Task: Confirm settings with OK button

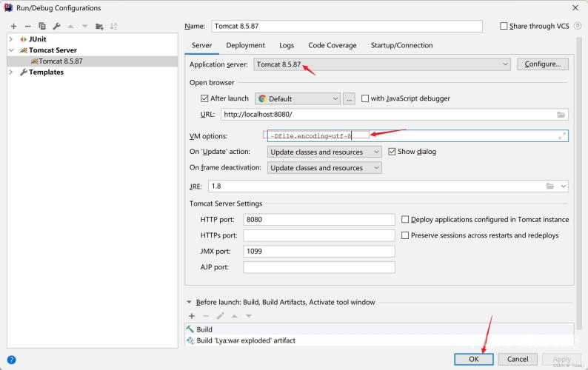Action: [474, 359]
